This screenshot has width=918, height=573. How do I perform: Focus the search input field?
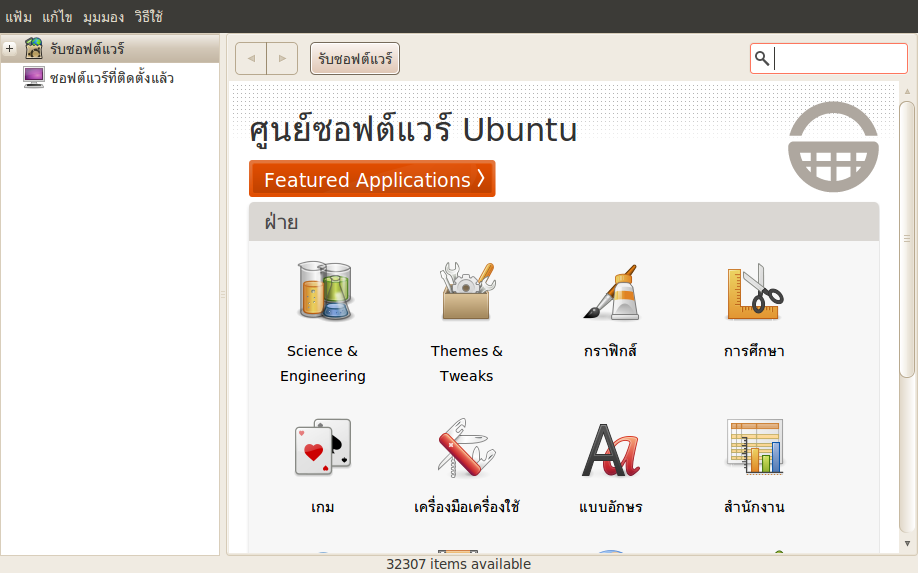point(829,58)
